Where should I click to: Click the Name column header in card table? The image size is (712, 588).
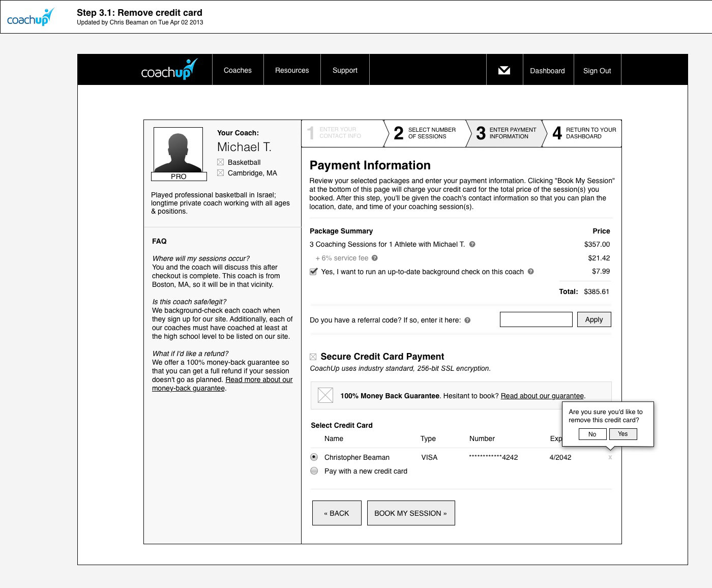(334, 438)
